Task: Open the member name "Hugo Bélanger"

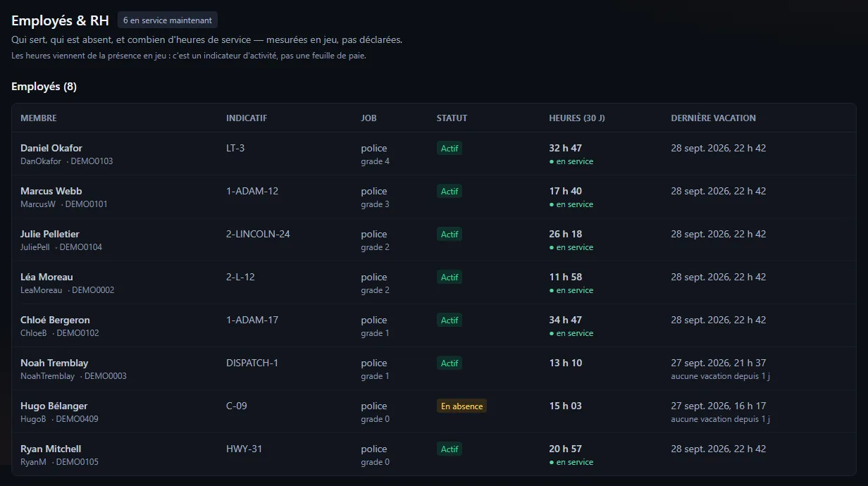Action: (x=54, y=406)
